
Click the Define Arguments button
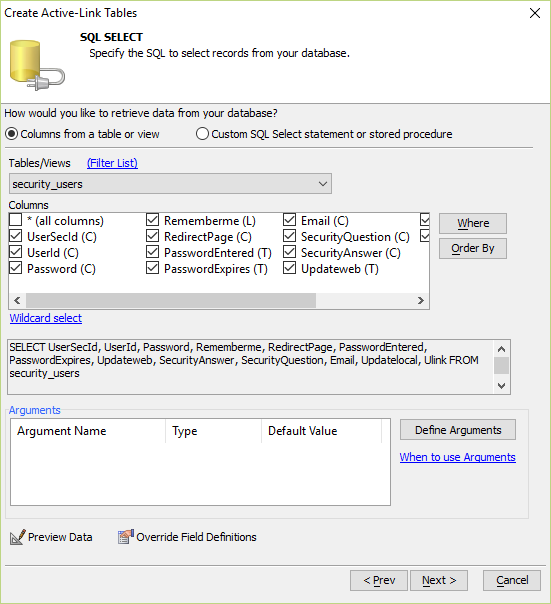tap(458, 430)
